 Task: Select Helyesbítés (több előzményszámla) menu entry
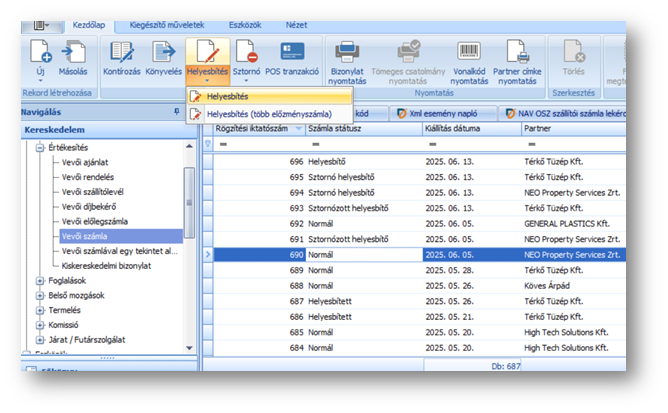click(x=268, y=114)
